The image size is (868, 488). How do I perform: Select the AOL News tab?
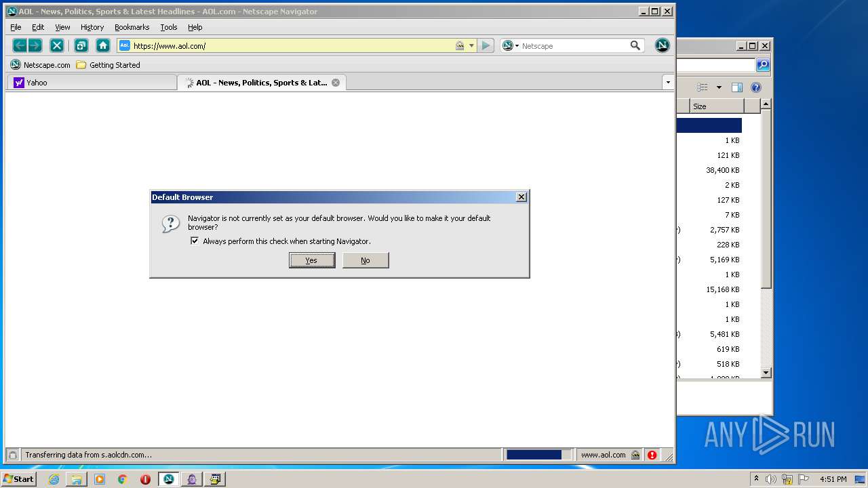(x=262, y=83)
